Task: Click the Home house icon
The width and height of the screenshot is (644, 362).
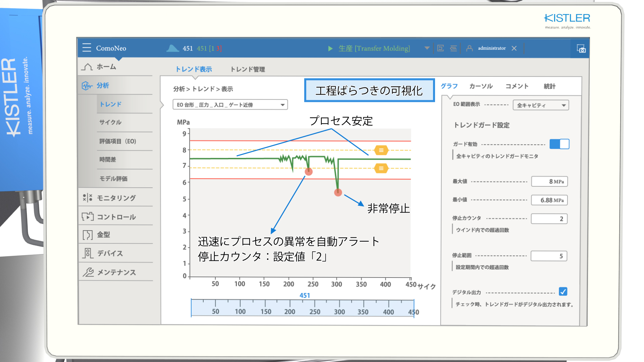Action: (x=87, y=67)
